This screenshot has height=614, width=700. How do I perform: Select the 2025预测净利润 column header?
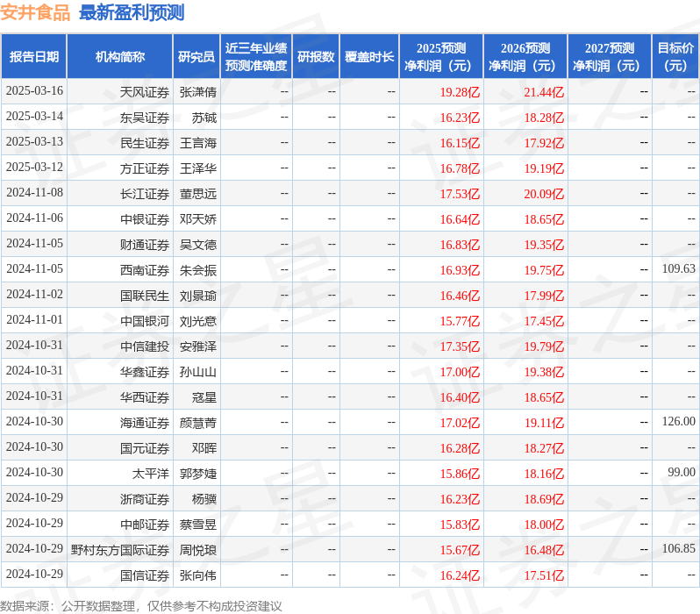click(441, 56)
